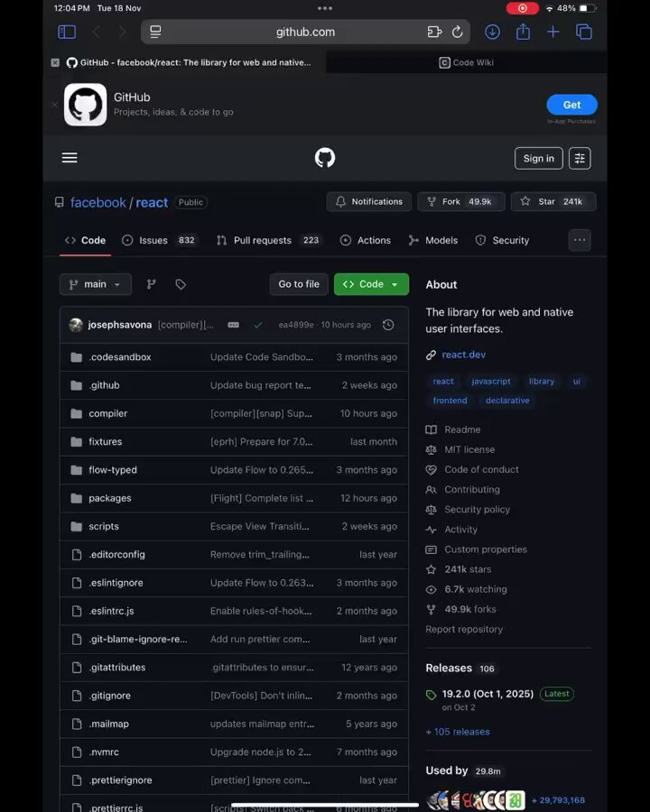Select the javascript topic tag
This screenshot has width=650, height=812.
tap(491, 381)
